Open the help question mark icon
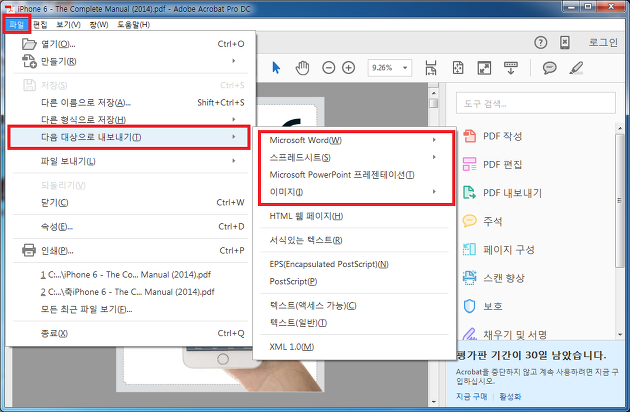 (x=540, y=42)
